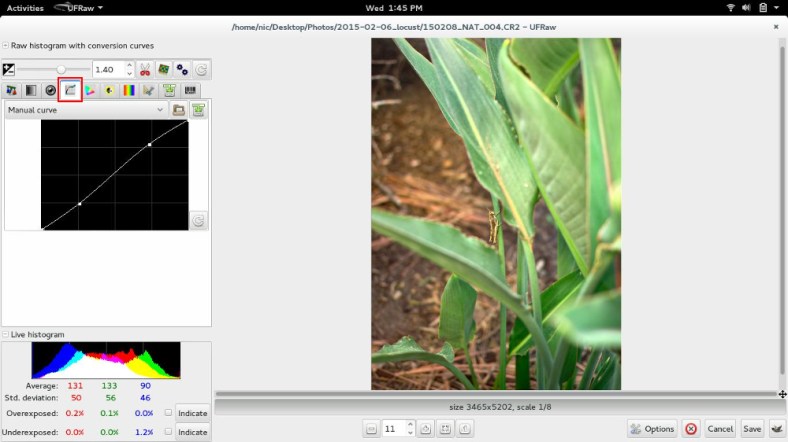Screen dimensions: 788x442
Task: Open the Options dialog
Action: coord(652,428)
